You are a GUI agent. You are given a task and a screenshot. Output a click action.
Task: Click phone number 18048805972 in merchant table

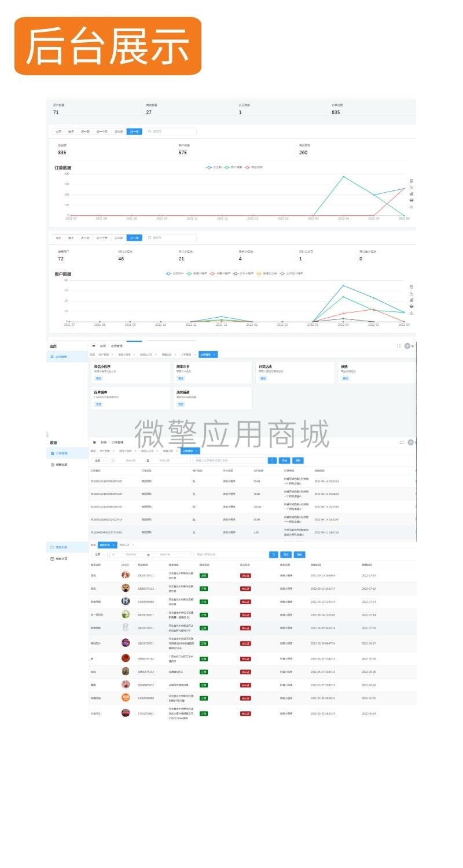(146, 685)
